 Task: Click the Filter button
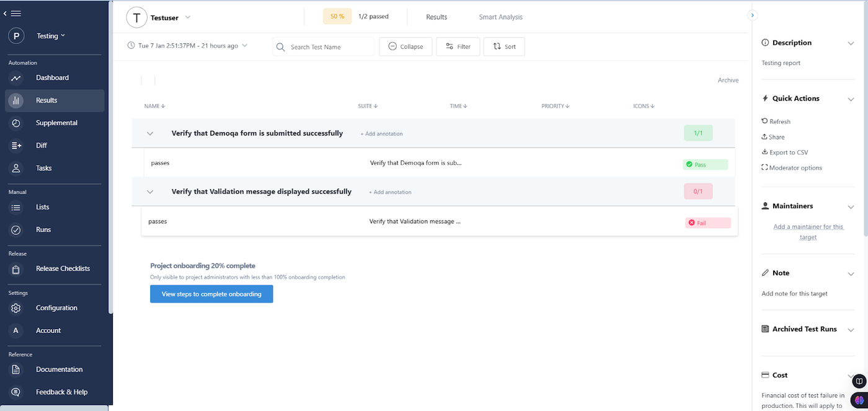[458, 46]
